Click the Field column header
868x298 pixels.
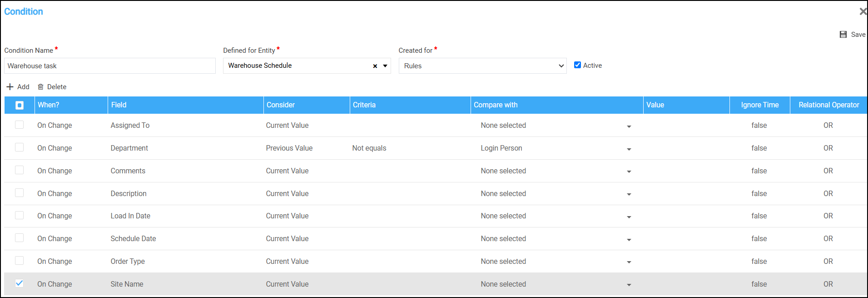pyautogui.click(x=119, y=105)
